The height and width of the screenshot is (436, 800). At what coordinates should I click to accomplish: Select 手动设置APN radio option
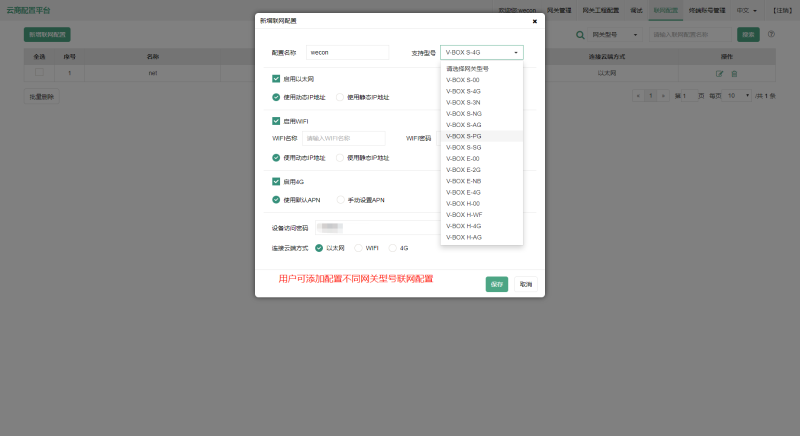click(342, 200)
